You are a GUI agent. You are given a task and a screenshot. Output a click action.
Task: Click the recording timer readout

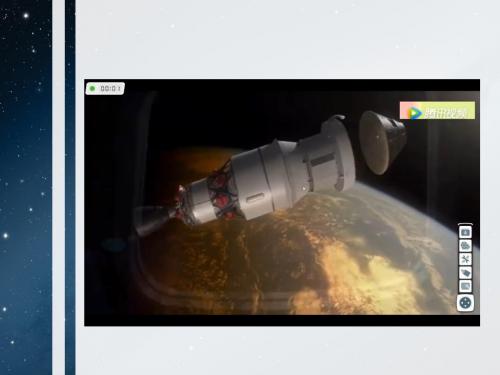[110, 88]
